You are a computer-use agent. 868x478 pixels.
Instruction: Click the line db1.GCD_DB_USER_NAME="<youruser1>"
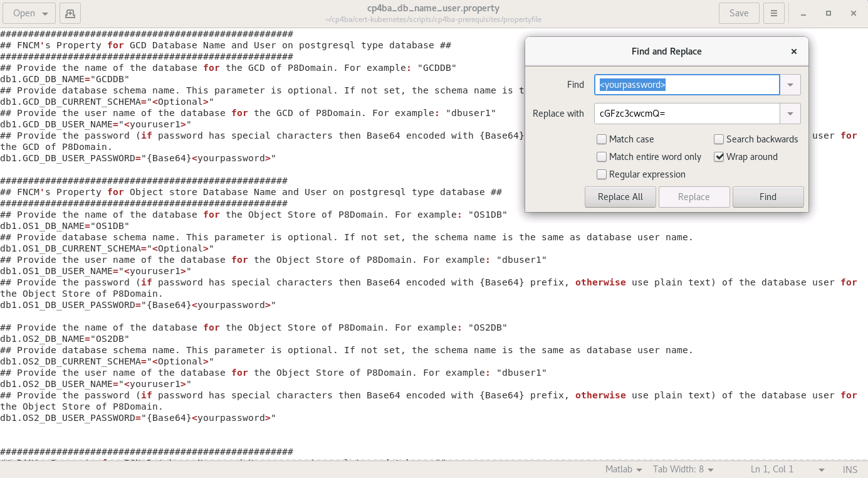(x=96, y=124)
